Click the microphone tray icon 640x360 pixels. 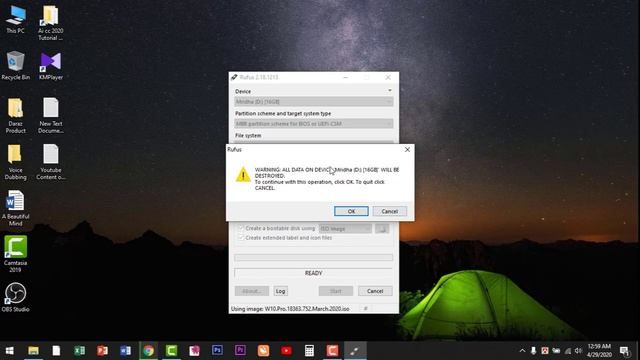tap(533, 351)
